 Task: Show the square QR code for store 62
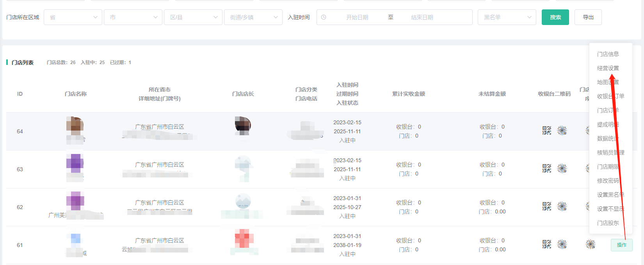(546, 206)
